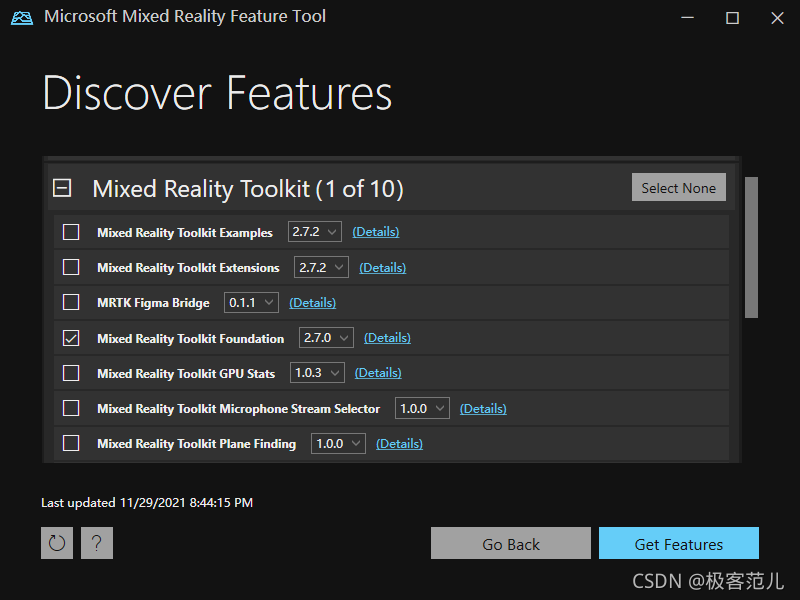This screenshot has width=800, height=600.
Task: Click the MRTK Figma Bridge label
Action: [153, 303]
